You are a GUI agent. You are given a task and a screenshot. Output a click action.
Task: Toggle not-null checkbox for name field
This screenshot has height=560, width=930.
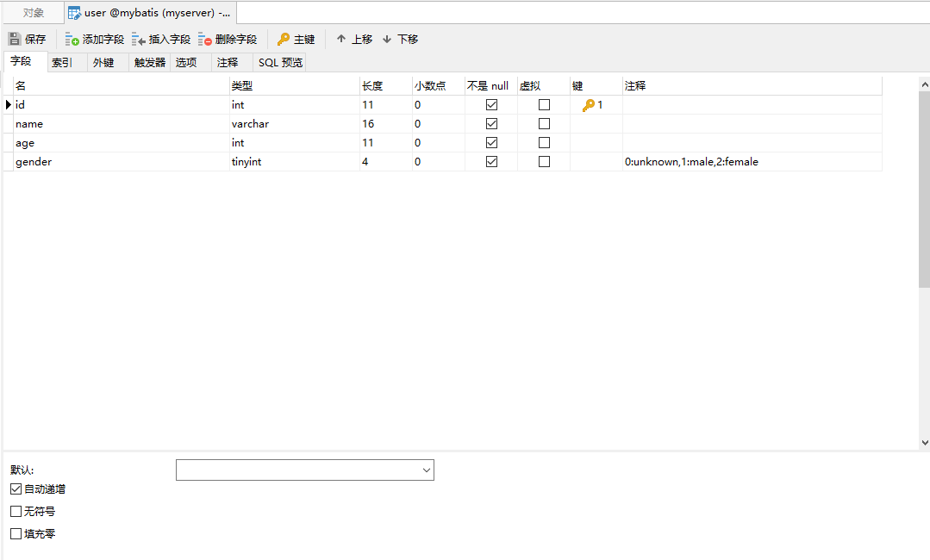click(491, 124)
